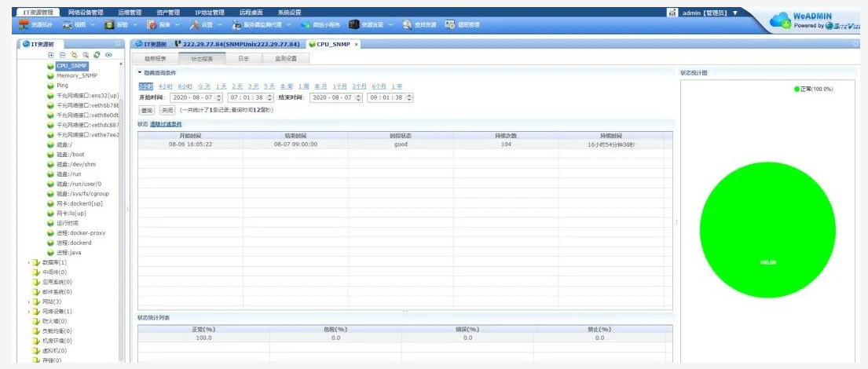Click the start time field 07:01:38
868x369 pixels.
(249, 97)
